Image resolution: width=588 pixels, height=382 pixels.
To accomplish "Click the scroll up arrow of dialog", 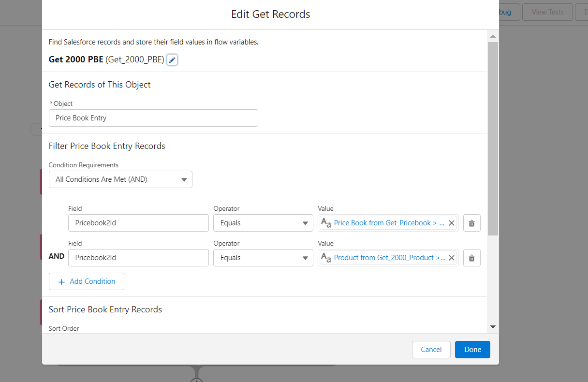I will 493,37.
